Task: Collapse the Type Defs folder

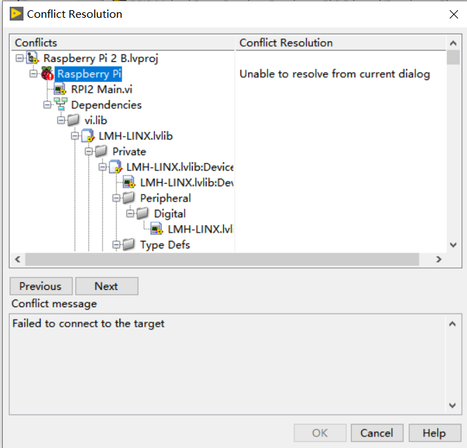Action: 116,245
